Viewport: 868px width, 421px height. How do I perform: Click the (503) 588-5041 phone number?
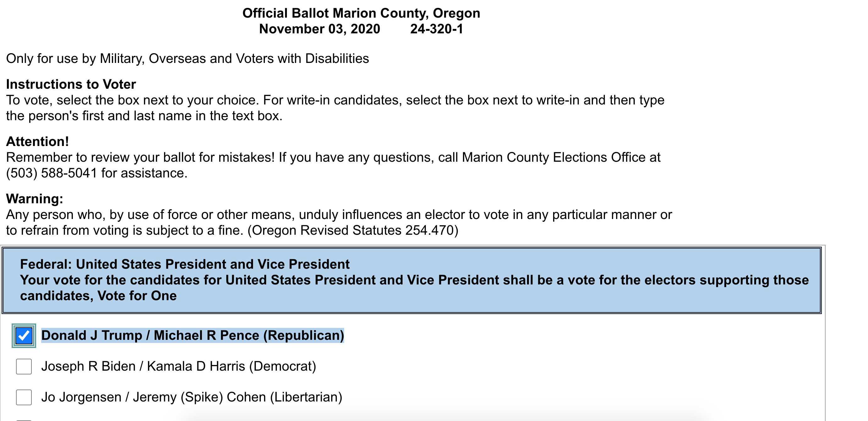52,173
